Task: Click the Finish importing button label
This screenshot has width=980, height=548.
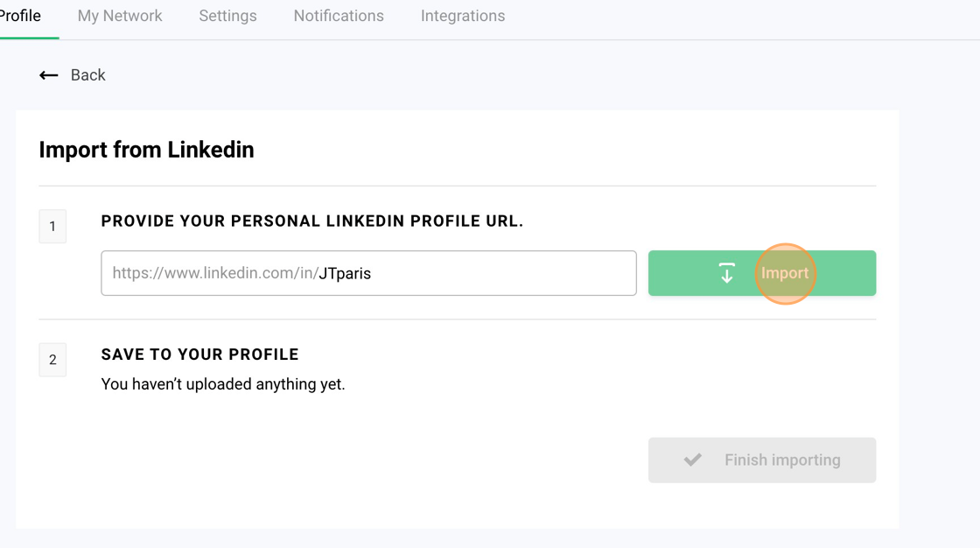Action: (x=782, y=460)
